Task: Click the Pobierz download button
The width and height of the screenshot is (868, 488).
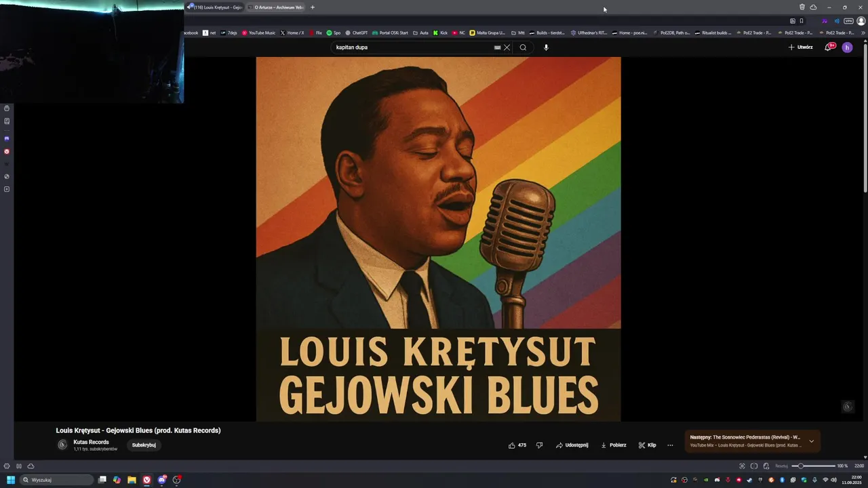Action: click(x=613, y=445)
